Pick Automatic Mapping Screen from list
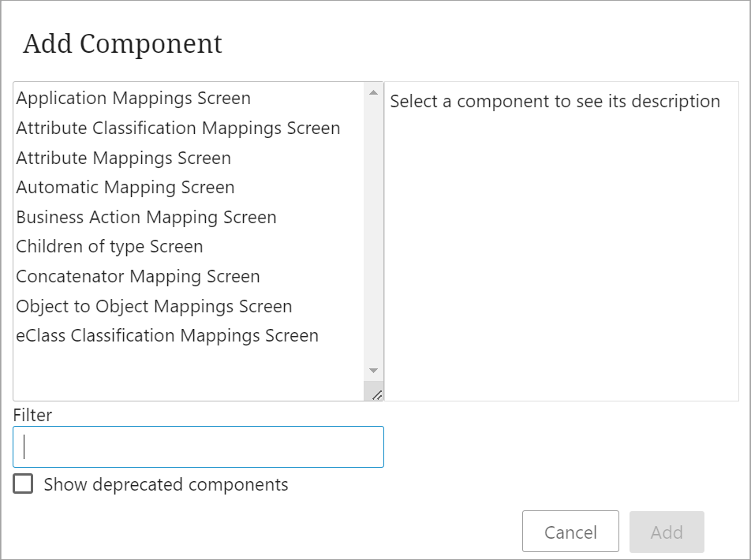Viewport: 751px width, 560px height. [125, 188]
